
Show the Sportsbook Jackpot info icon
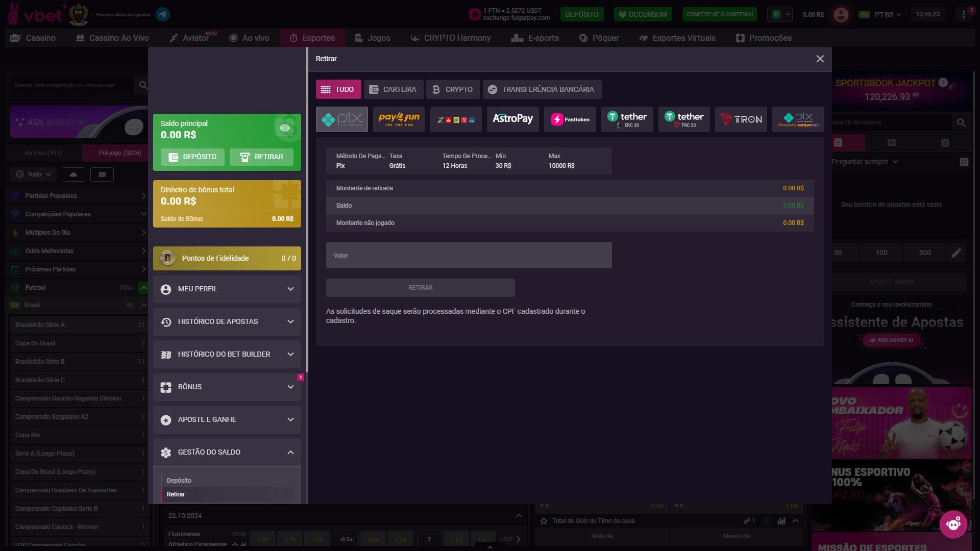943,82
